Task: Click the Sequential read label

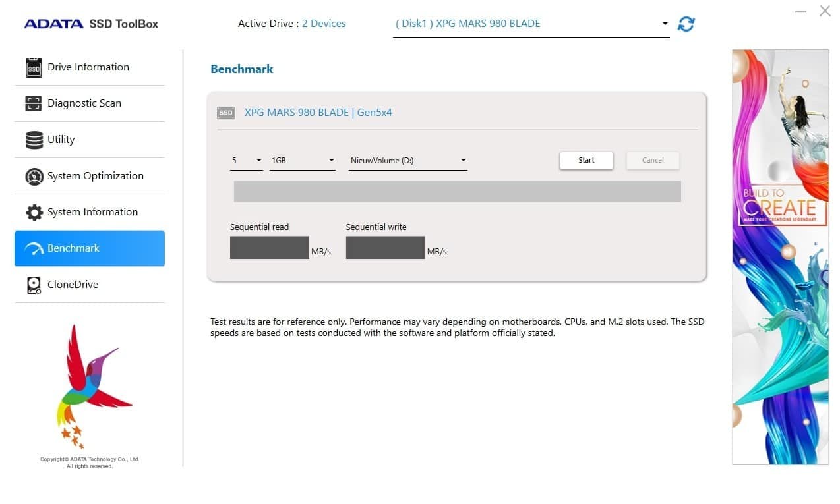Action: 260,227
